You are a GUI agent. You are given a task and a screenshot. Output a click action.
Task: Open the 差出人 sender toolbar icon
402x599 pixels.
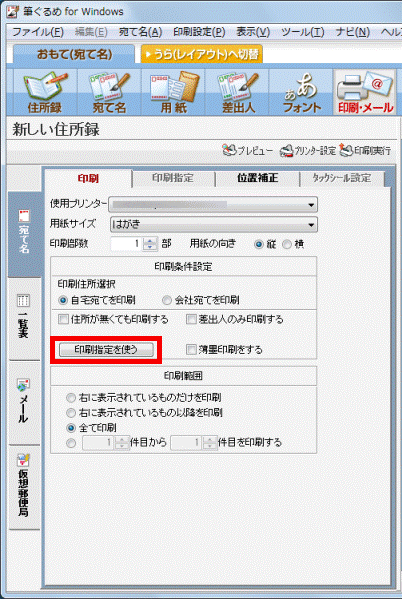238,92
